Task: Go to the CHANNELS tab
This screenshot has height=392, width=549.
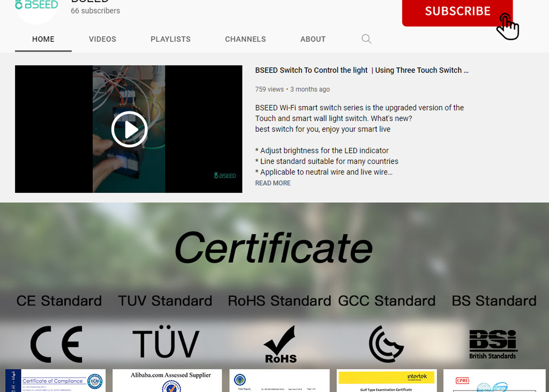Action: tap(245, 39)
